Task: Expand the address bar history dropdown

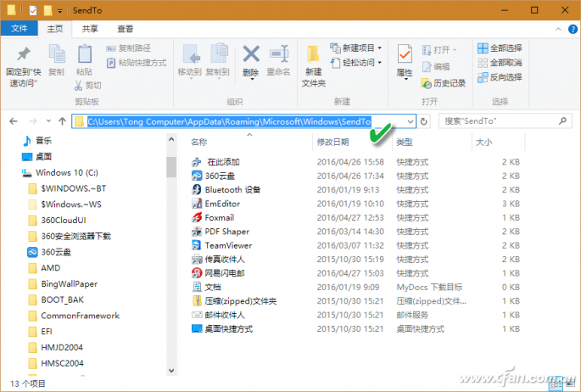Action: tap(411, 121)
